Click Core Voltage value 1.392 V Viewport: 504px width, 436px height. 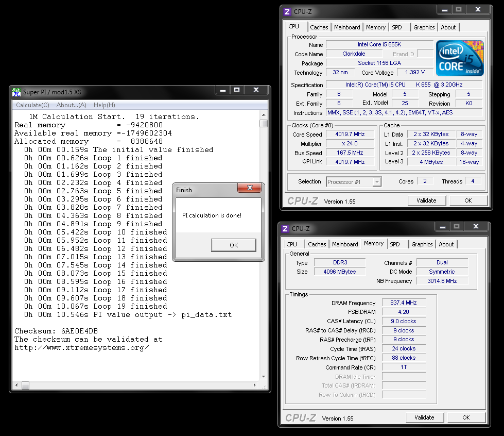pyautogui.click(x=415, y=72)
